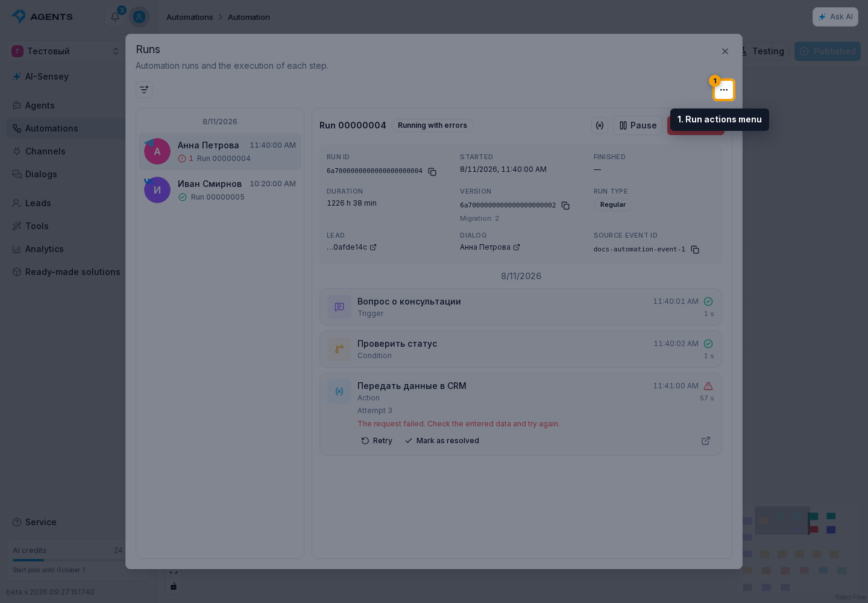Viewport: 868px width, 603px height.
Task: Pause Run 00000004
Action: 638,125
